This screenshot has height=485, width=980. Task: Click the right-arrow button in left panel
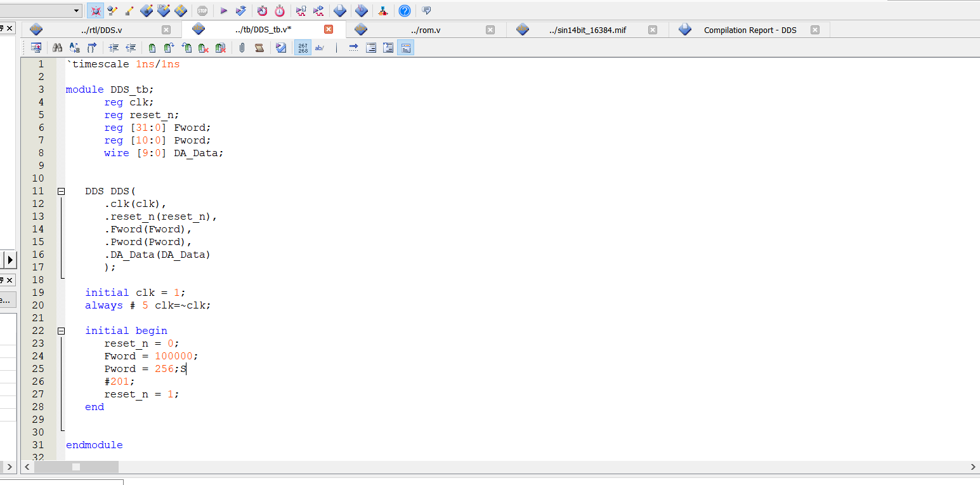click(x=10, y=260)
